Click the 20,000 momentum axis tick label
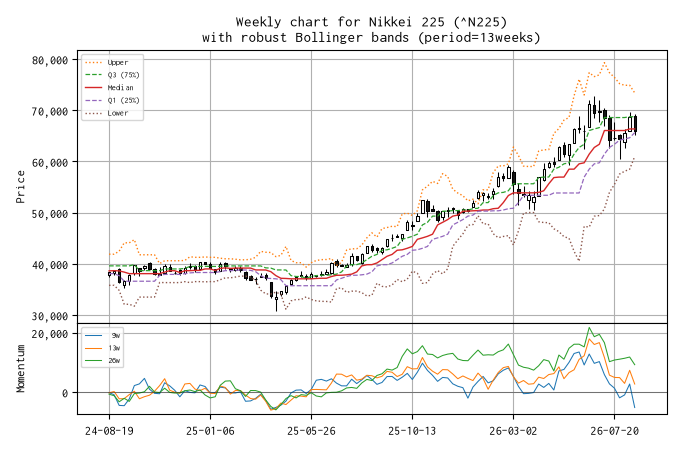The width and height of the screenshot is (680, 450). 50,334
